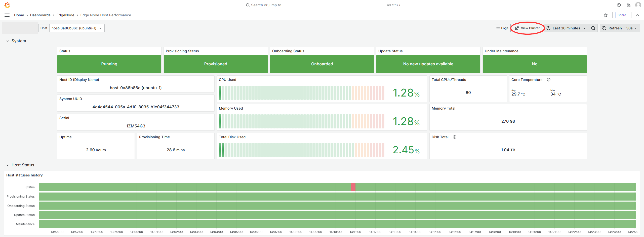Screen dimensions: 644x237
Task: Star this dashboard as favorite
Action: tap(606, 15)
